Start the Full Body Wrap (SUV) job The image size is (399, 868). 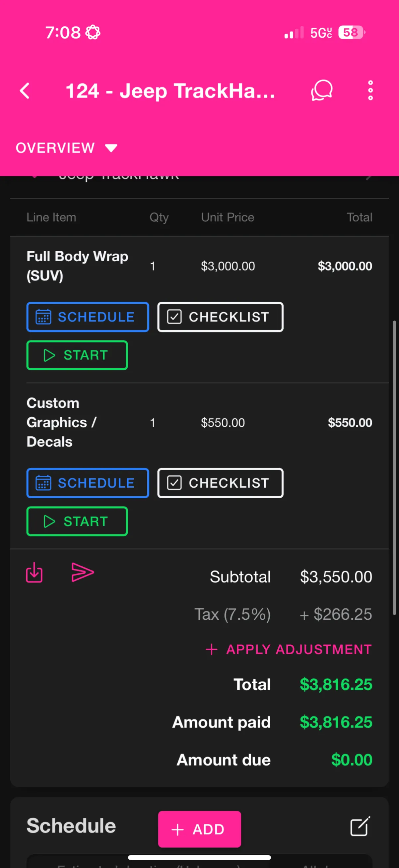[x=77, y=355]
